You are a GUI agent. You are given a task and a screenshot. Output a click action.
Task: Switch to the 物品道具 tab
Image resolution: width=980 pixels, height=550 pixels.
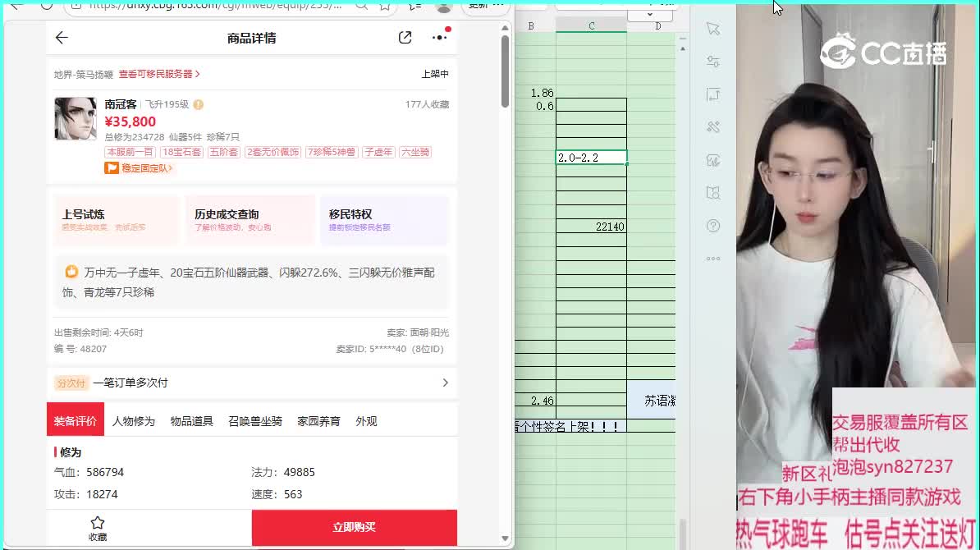point(191,421)
